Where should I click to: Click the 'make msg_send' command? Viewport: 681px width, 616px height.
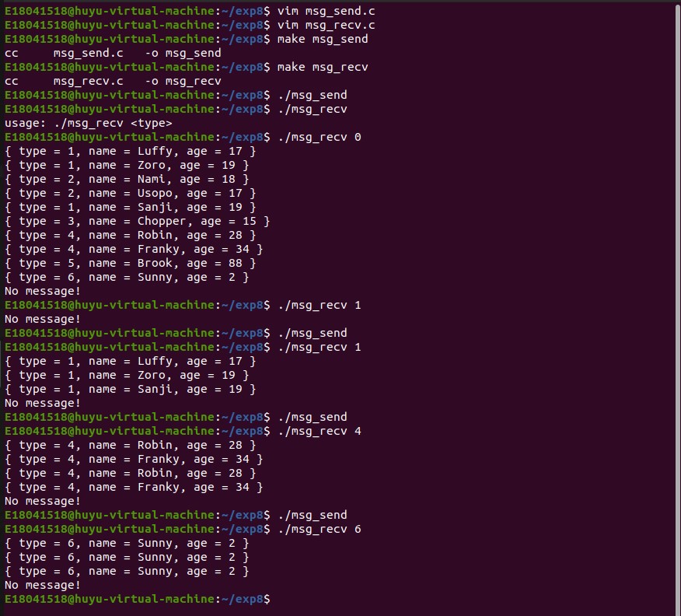tap(323, 39)
